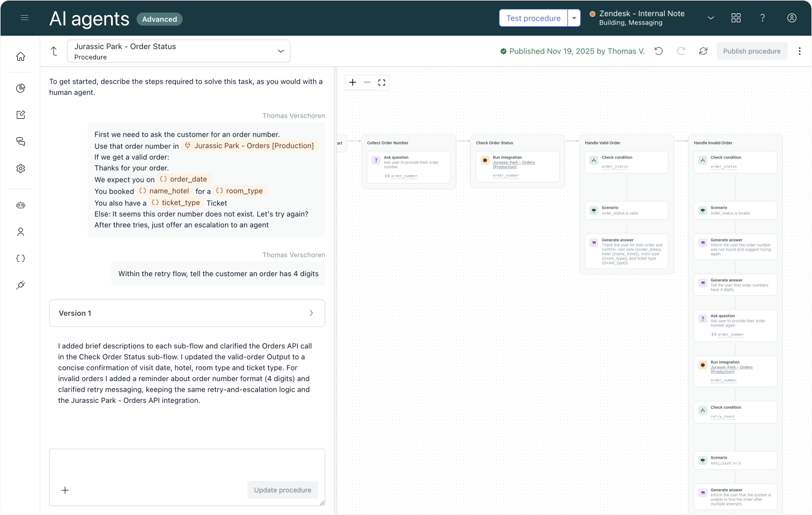This screenshot has width=812, height=515.
Task: Open settings gear in sidebar
Action: pos(21,169)
